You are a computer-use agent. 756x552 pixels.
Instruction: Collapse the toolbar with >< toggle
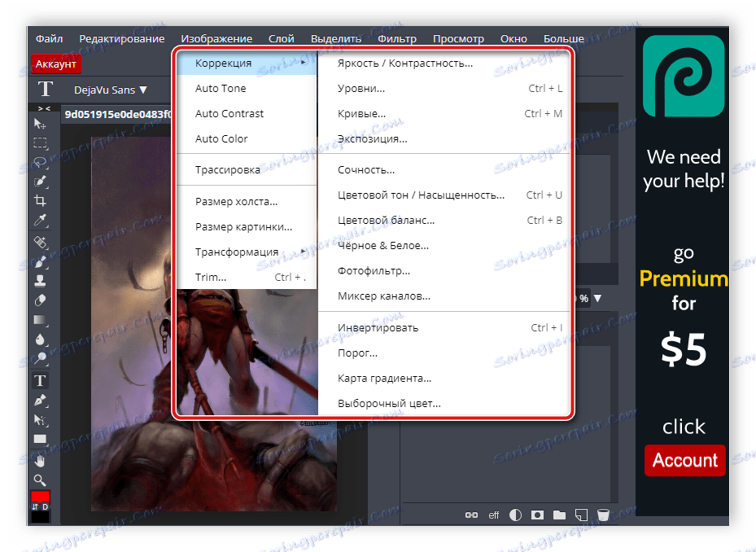44,108
